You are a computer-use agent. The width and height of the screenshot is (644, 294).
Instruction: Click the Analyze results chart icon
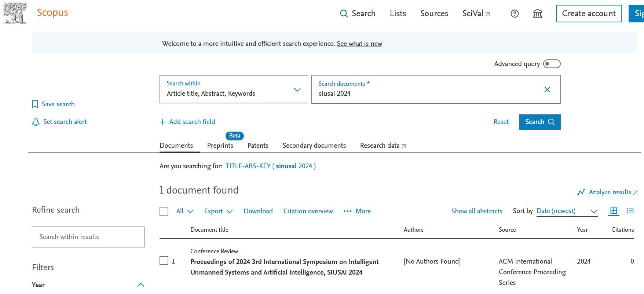coord(581,192)
